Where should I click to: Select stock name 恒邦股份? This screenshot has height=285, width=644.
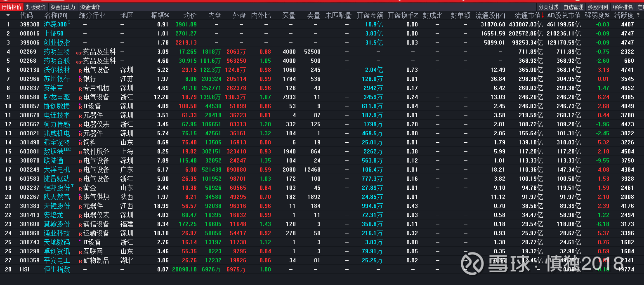click(x=57, y=188)
